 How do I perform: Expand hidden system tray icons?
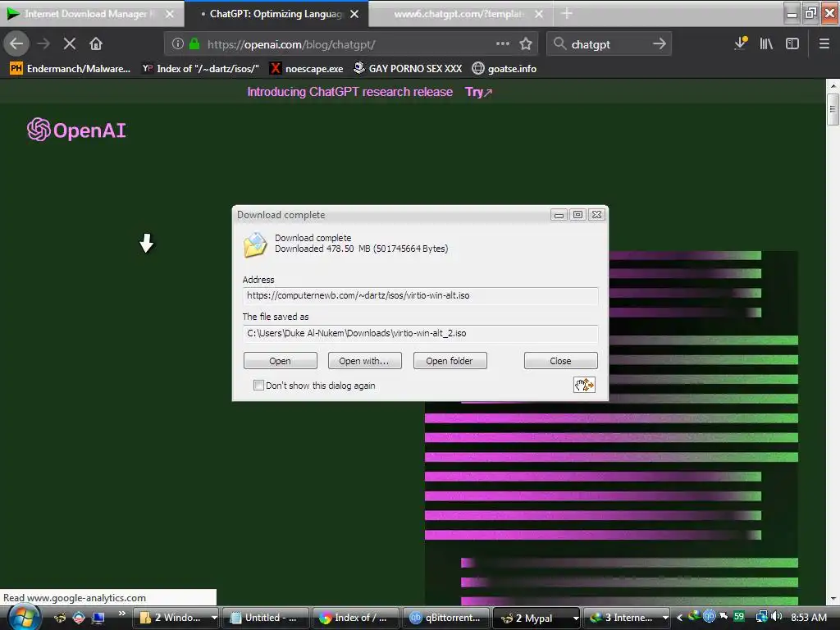coord(679,618)
